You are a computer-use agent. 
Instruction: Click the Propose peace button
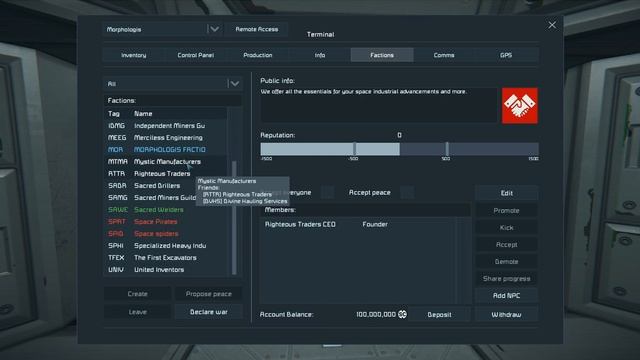(208, 294)
